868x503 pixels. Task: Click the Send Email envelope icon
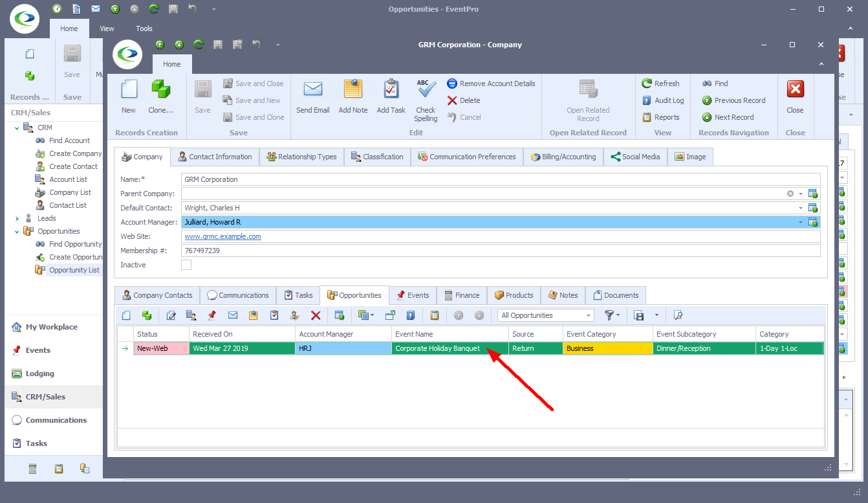tap(313, 89)
